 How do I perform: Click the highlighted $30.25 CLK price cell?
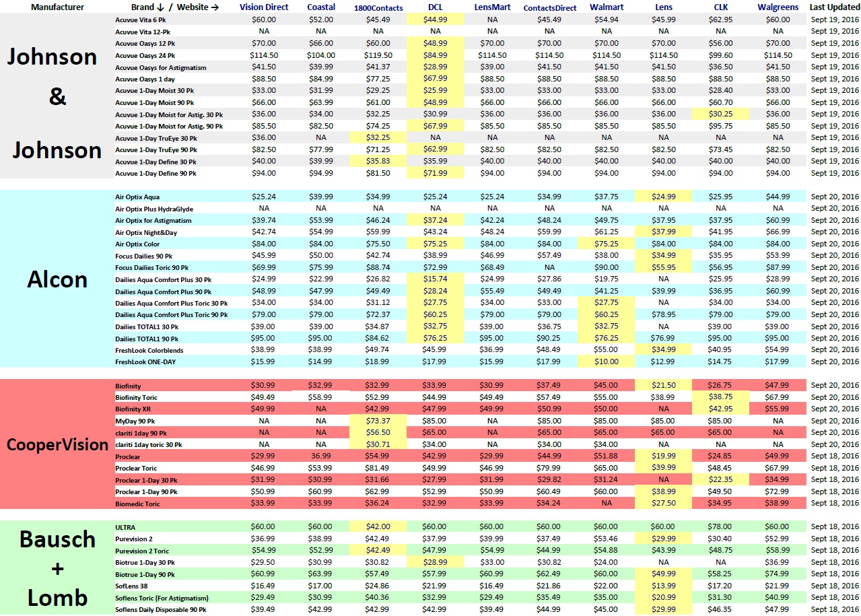click(x=720, y=114)
